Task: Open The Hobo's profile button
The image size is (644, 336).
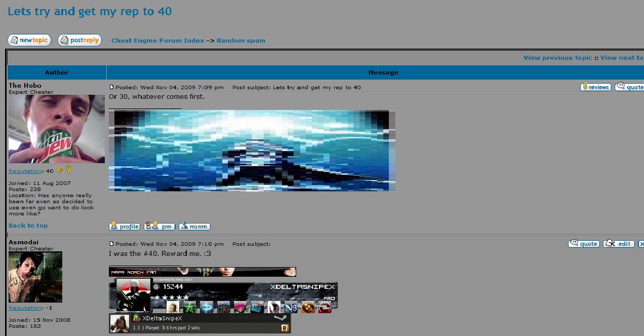Action: 125,226
